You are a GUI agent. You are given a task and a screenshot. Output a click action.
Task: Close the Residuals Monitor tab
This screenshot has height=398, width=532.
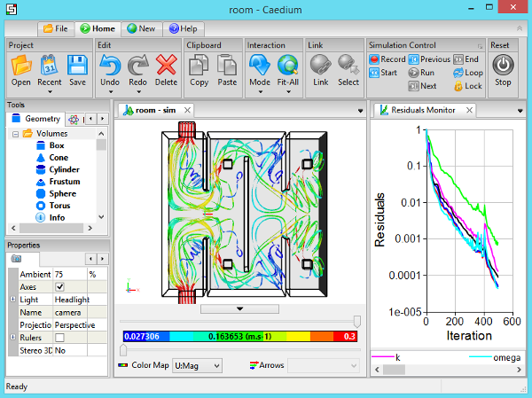pyautogui.click(x=469, y=110)
